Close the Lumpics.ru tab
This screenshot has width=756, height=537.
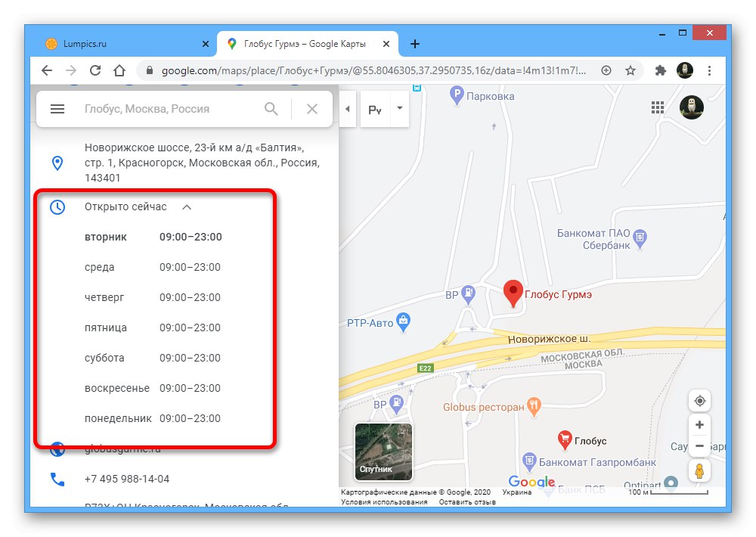pos(206,44)
